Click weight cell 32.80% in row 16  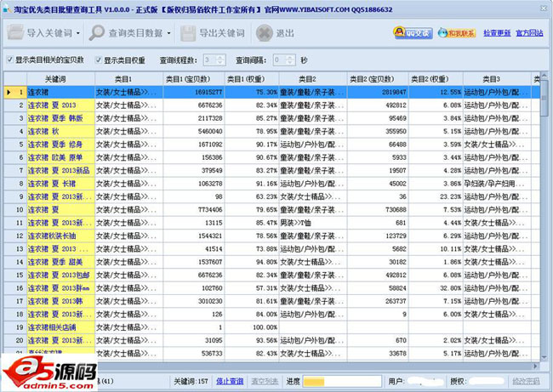pyautogui.click(x=436, y=287)
